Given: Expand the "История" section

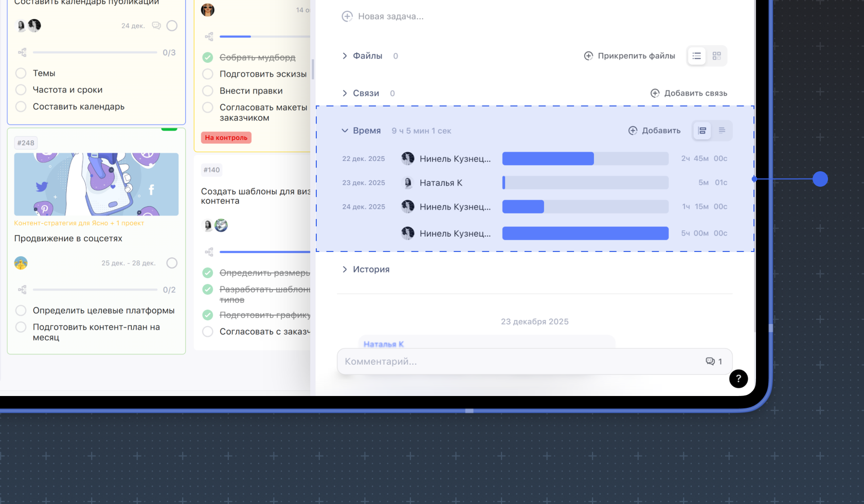Looking at the screenshot, I should (345, 269).
